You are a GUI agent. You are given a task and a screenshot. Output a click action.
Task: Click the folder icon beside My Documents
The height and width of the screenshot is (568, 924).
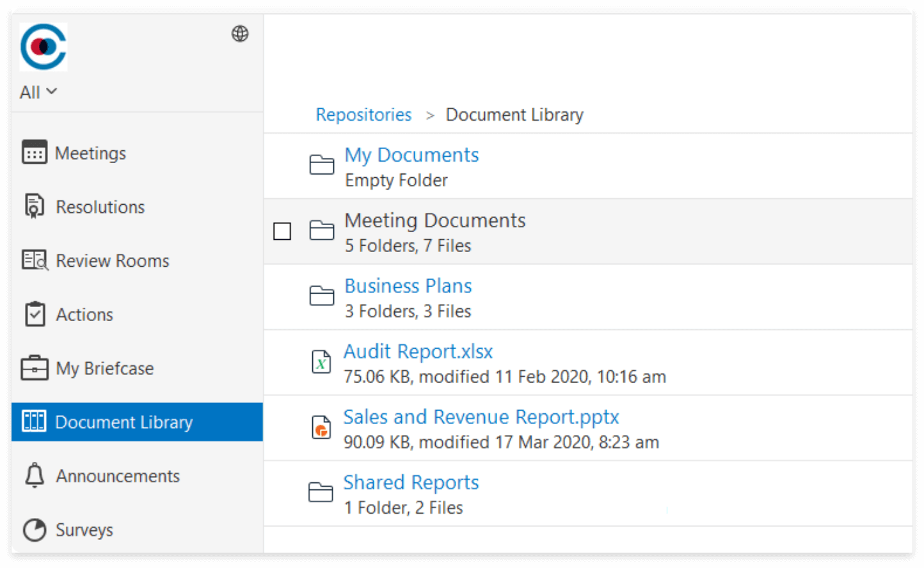322,165
